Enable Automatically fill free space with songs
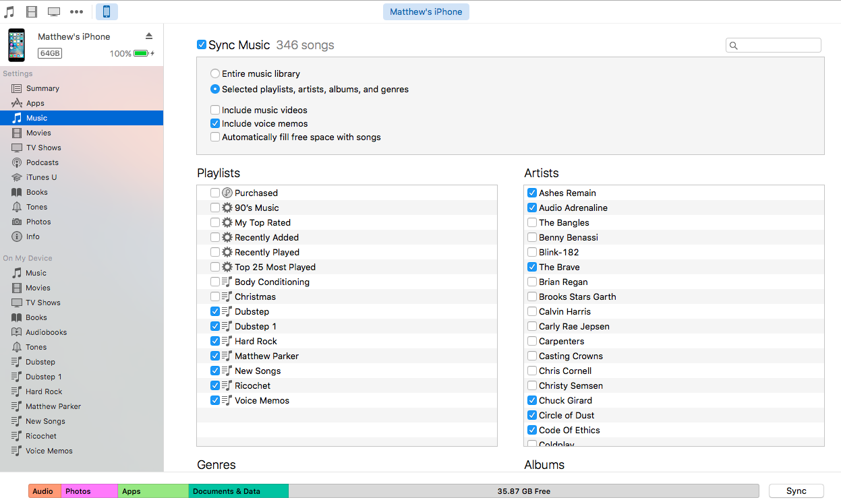 pos(215,137)
